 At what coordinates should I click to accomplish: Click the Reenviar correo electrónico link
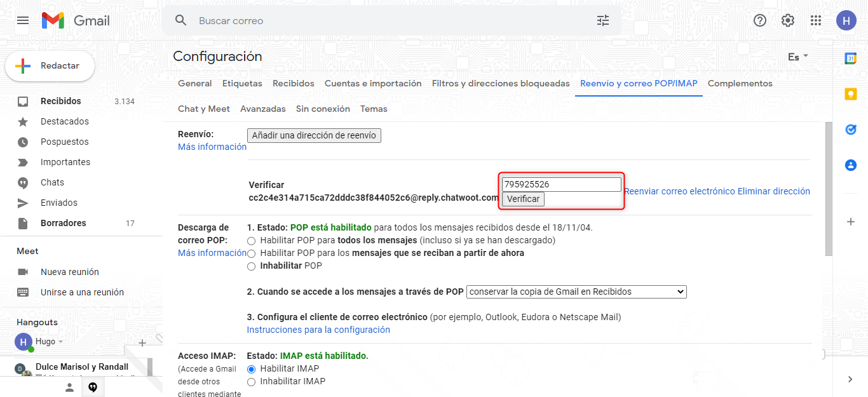679,191
